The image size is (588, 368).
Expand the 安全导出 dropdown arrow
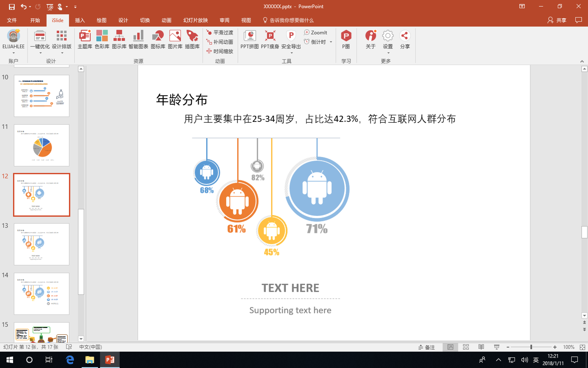click(291, 53)
